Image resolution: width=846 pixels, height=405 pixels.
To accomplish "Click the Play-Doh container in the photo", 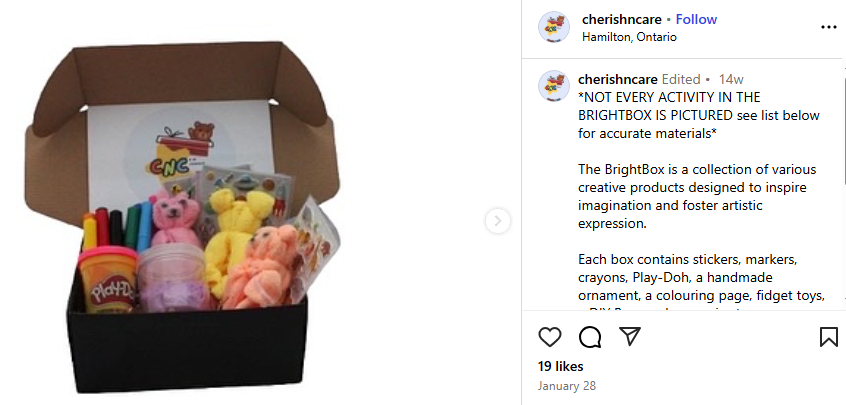I will pyautogui.click(x=107, y=280).
